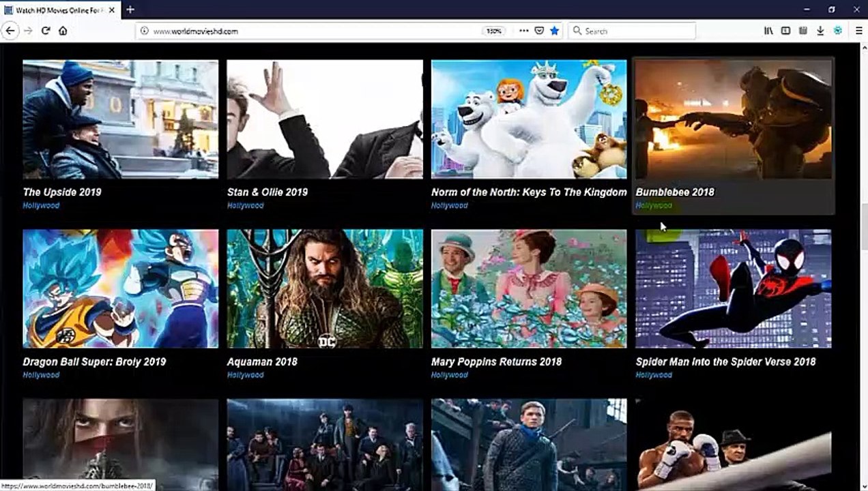Click the 150% zoom level indicator
The image size is (868, 491).
(493, 31)
